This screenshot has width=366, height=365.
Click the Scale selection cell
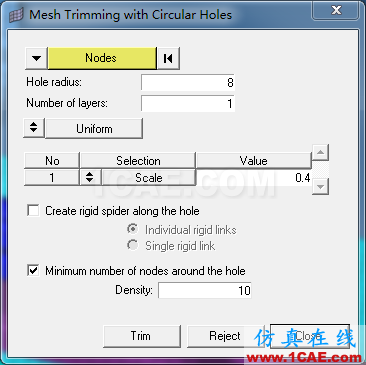[x=148, y=177]
